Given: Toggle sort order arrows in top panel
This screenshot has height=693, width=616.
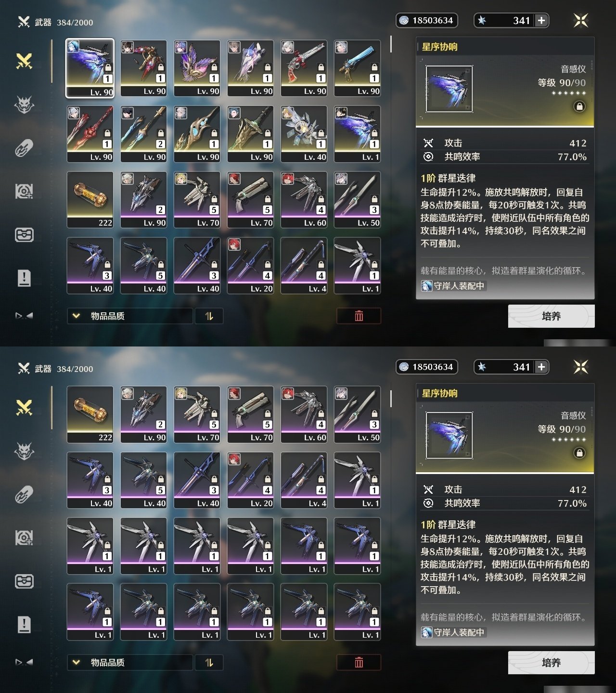Looking at the screenshot, I should (x=209, y=316).
